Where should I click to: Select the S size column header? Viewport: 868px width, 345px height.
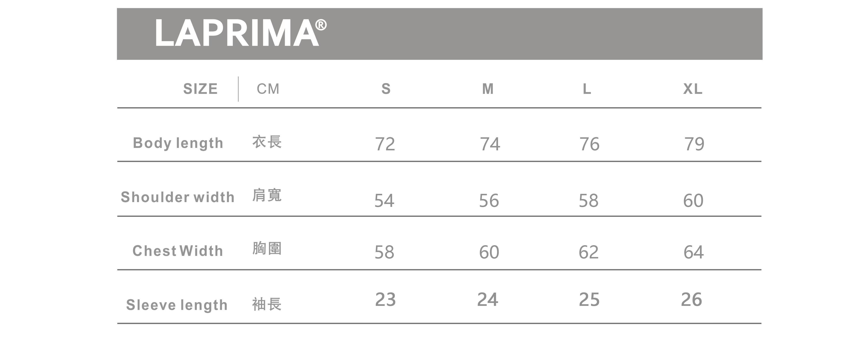(386, 89)
